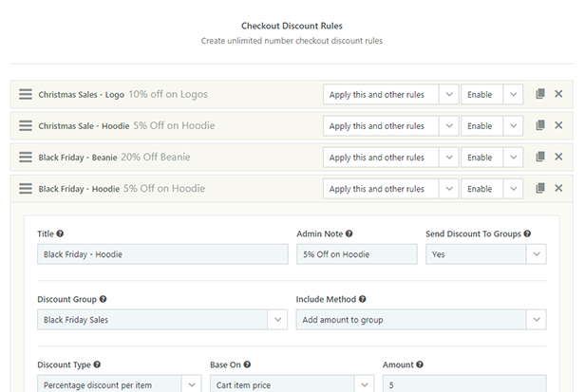Delete the Black Friday - Beanie rule
The width and height of the screenshot is (585, 392).
click(x=558, y=157)
